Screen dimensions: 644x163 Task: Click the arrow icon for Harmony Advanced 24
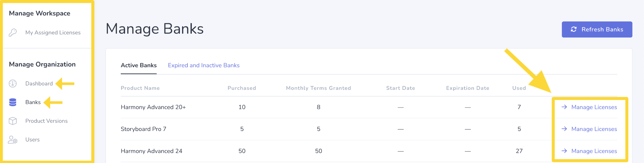(x=564, y=151)
